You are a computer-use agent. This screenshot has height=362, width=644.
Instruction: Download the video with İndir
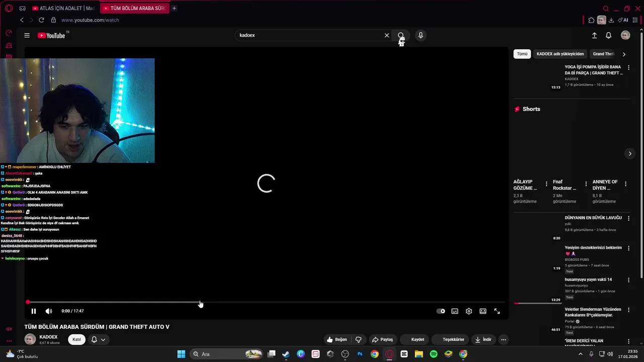(483, 339)
